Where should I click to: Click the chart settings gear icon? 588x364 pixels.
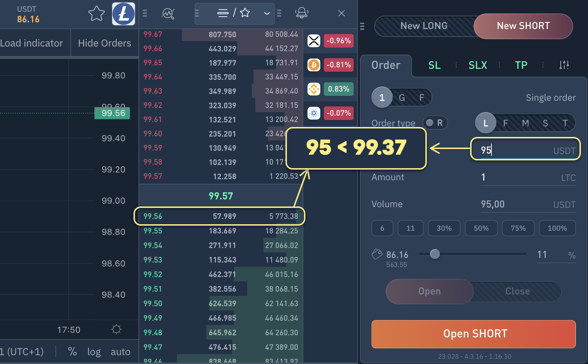(116, 329)
